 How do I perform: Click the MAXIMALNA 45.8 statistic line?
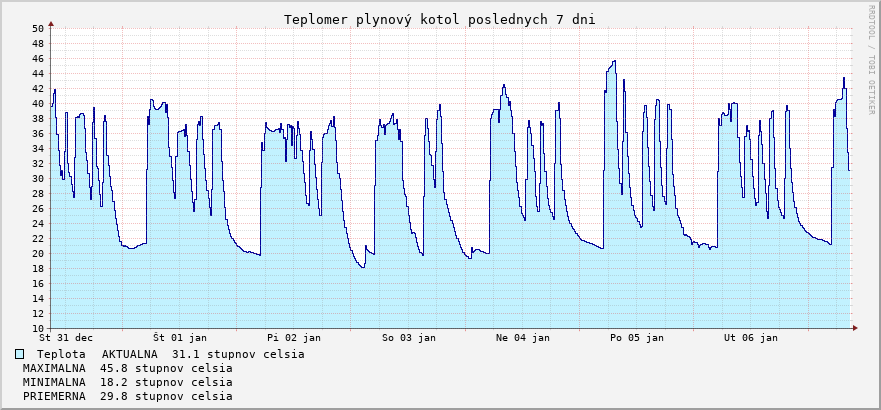(x=127, y=368)
